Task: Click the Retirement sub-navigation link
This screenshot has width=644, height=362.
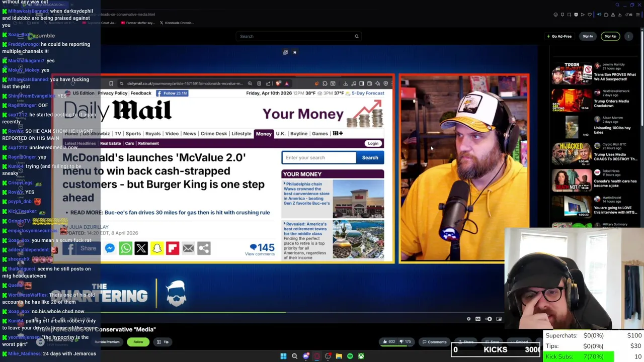Action: click(x=148, y=143)
